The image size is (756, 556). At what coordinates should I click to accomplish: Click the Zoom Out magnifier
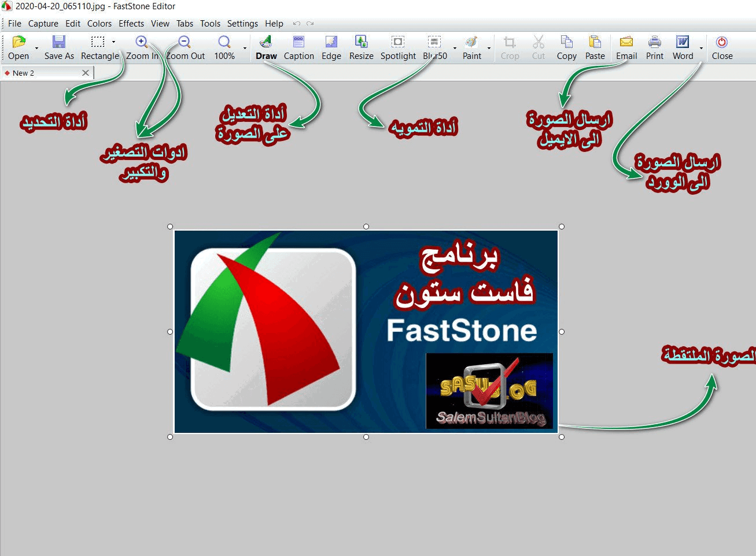(x=185, y=43)
